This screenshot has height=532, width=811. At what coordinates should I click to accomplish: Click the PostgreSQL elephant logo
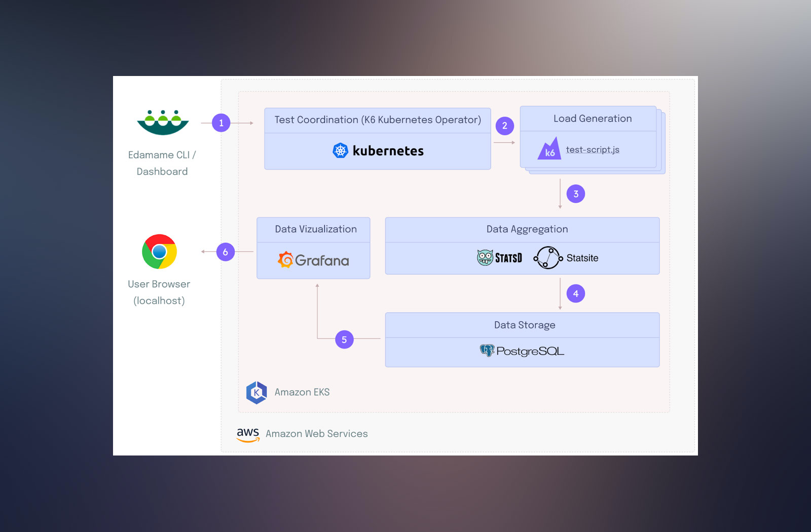[x=487, y=351]
